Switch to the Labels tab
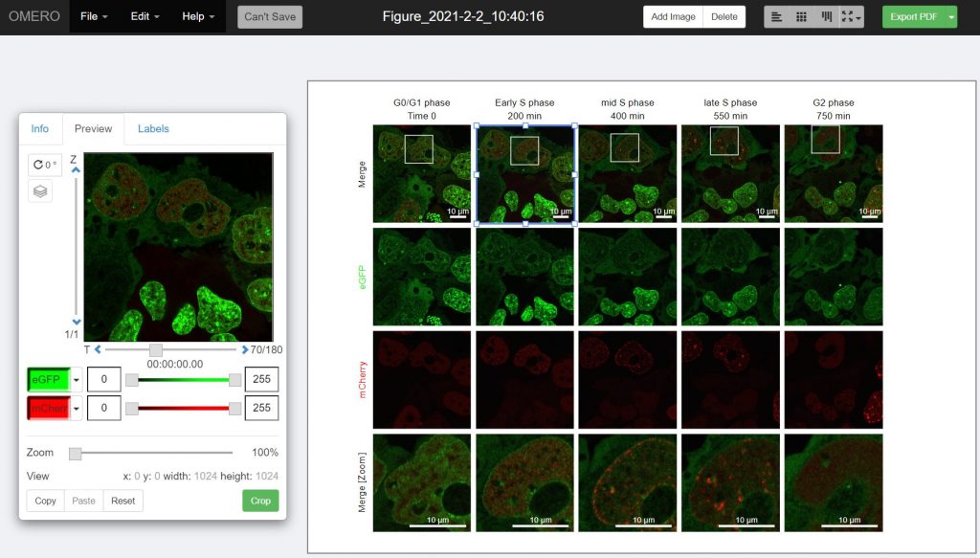The width and height of the screenshot is (980, 558). point(153,129)
